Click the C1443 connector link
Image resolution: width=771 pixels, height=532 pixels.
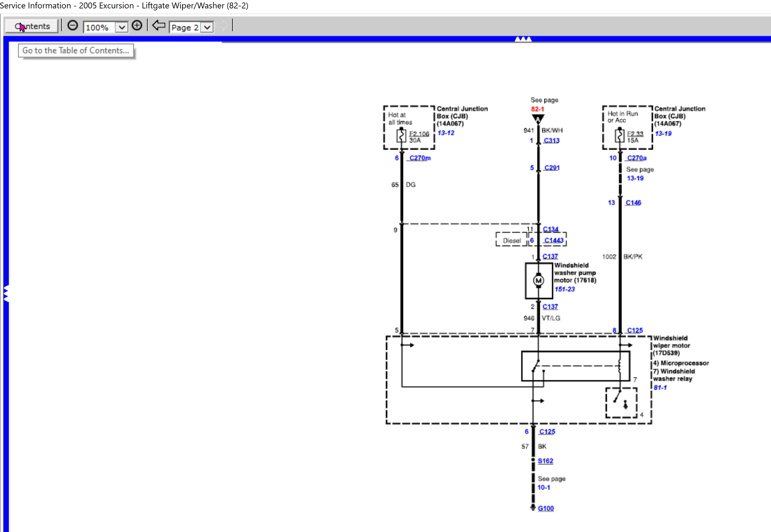coord(554,240)
